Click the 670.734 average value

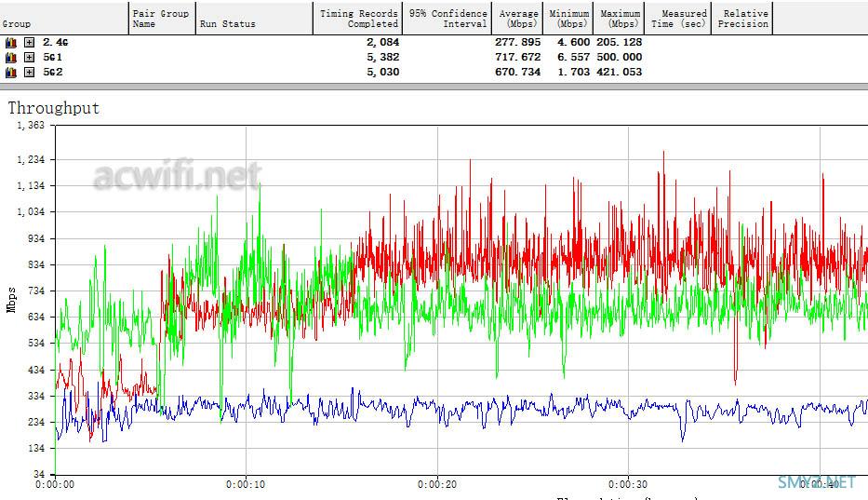click(x=517, y=72)
